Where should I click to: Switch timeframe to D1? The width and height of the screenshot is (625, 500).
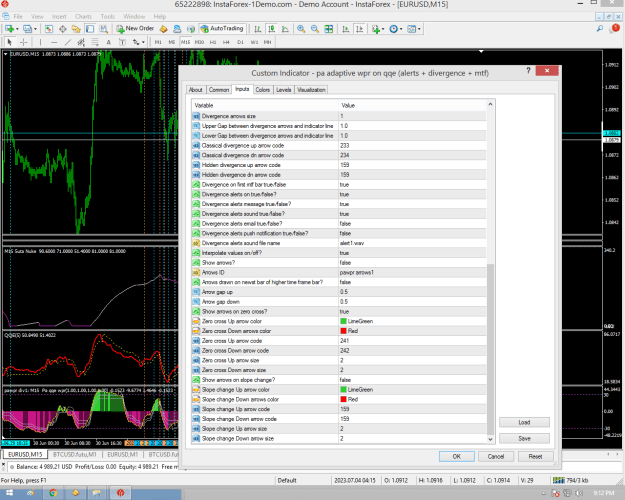(x=240, y=42)
